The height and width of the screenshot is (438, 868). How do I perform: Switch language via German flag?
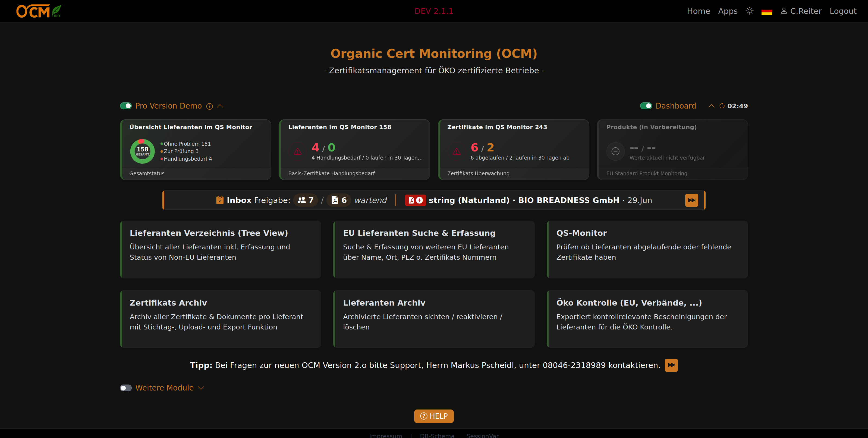767,12
